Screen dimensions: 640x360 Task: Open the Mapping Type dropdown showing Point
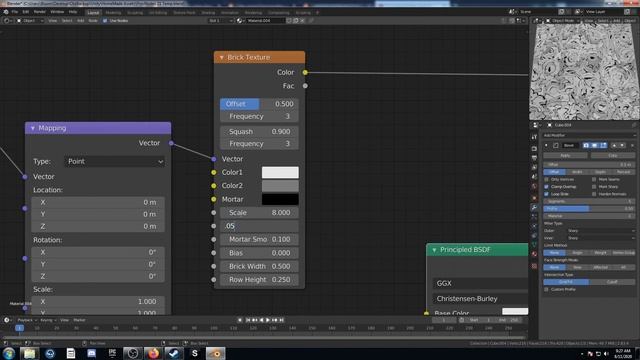pos(115,161)
